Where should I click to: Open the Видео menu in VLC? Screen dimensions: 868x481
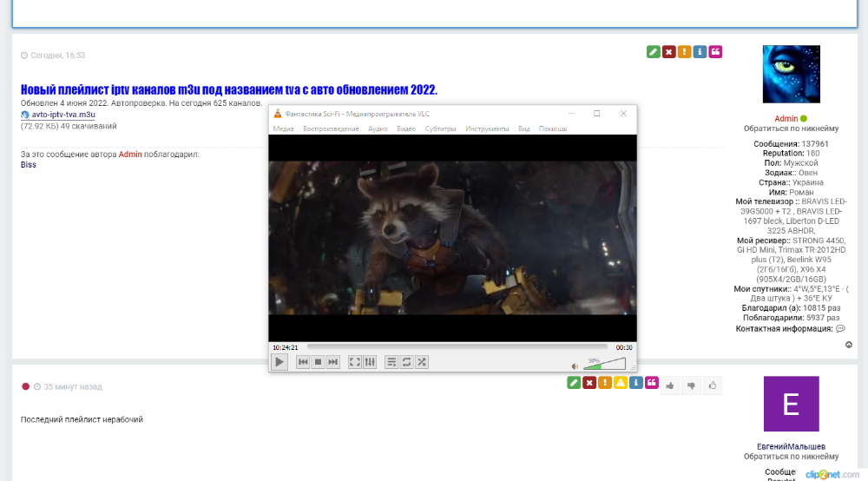(x=406, y=128)
